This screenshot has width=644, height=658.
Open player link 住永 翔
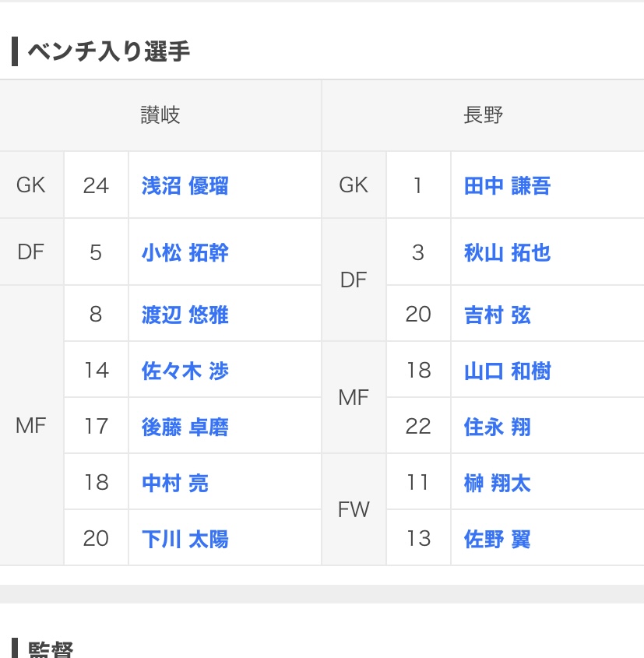[x=497, y=428]
